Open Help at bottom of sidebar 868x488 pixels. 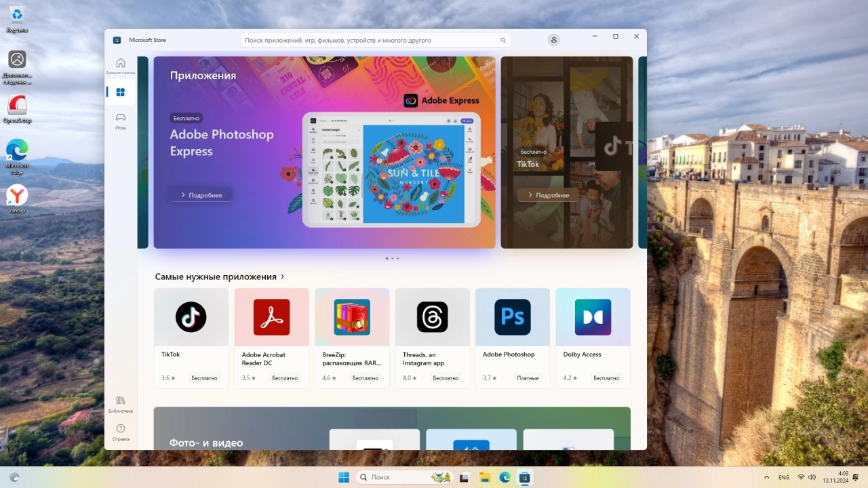(121, 432)
